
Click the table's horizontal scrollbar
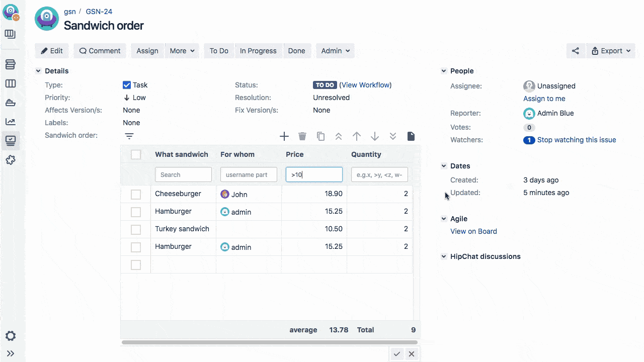[269, 342]
